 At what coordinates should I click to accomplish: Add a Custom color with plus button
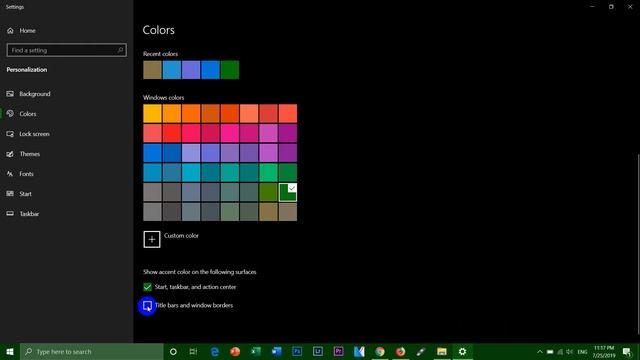152,239
